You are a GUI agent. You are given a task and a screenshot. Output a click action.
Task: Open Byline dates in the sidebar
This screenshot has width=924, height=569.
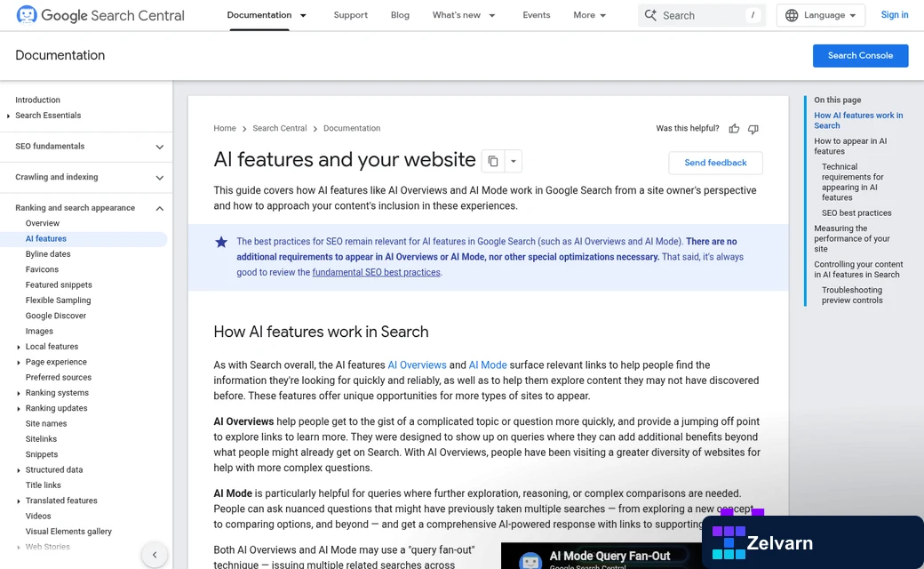point(48,254)
